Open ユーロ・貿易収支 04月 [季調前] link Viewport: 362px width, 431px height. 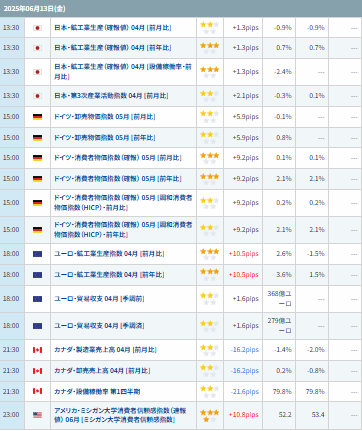[99, 299]
